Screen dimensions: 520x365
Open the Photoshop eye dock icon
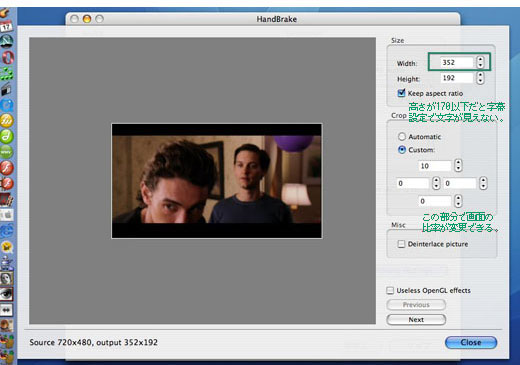[x=6, y=294]
